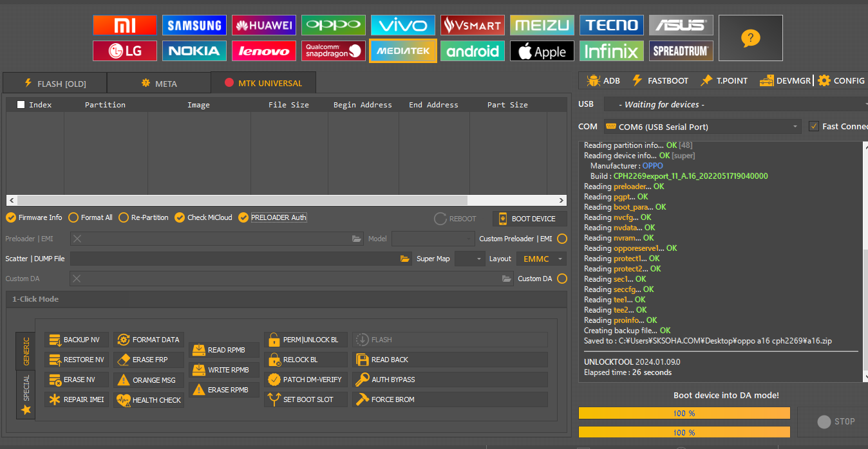The height and width of the screenshot is (449, 868).
Task: Choose the Qualcomm Snapdragon icon
Action: (334, 51)
